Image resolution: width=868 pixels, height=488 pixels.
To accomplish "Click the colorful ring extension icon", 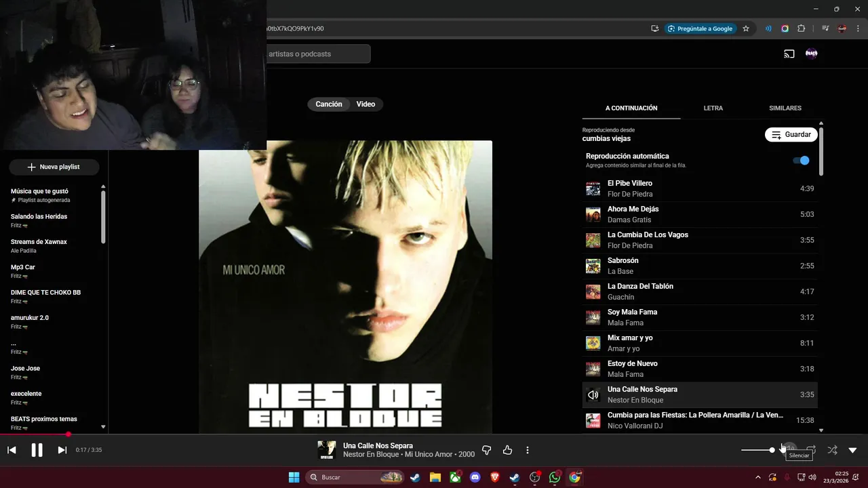I will click(x=785, y=28).
